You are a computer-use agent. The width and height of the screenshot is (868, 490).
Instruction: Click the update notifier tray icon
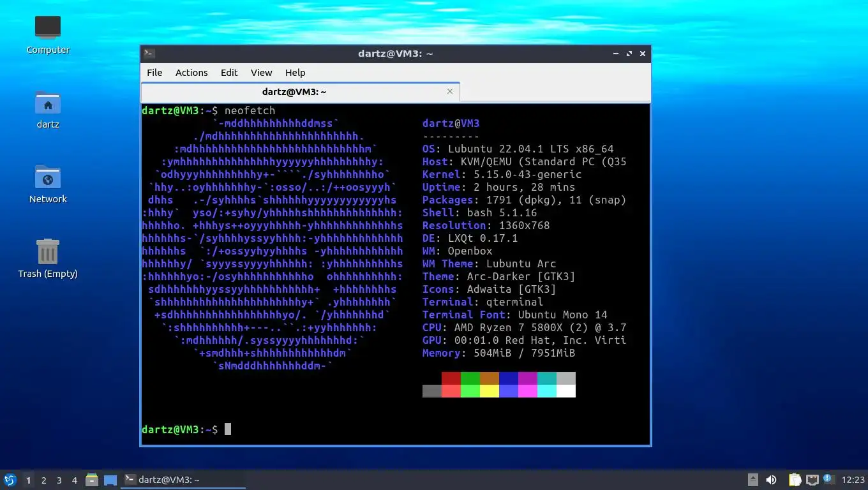(828, 479)
